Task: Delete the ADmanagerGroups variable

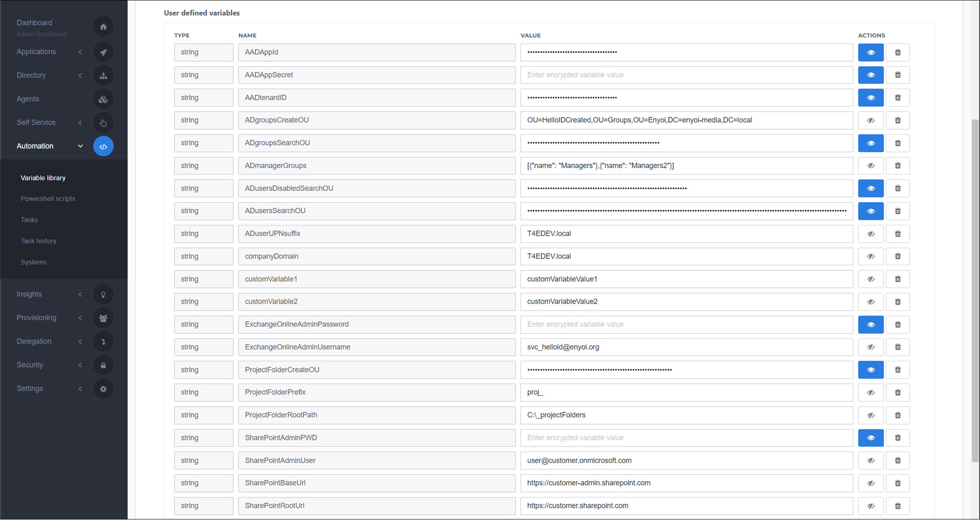Action: 898,166
